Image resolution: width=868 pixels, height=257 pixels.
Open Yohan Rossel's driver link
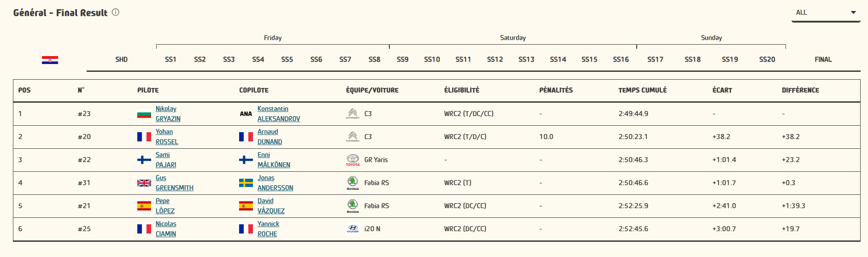166,137
